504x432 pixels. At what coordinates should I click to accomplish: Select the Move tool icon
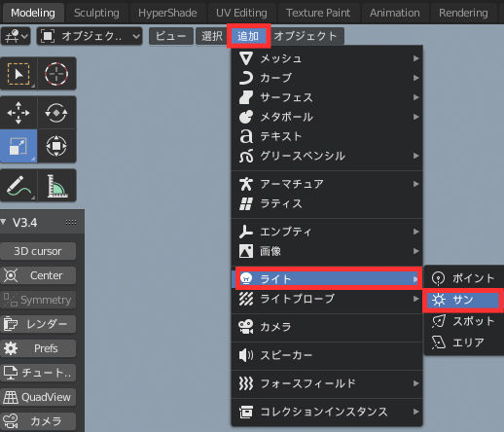pos(18,113)
